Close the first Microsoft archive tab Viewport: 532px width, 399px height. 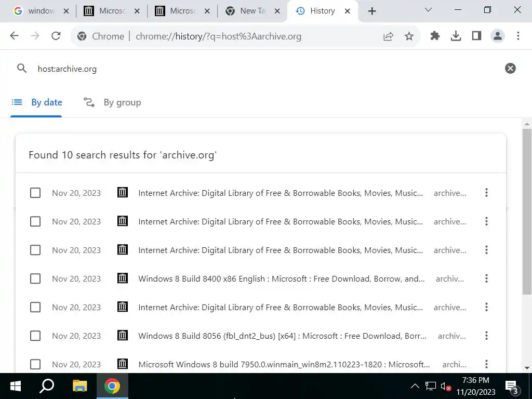click(x=137, y=11)
